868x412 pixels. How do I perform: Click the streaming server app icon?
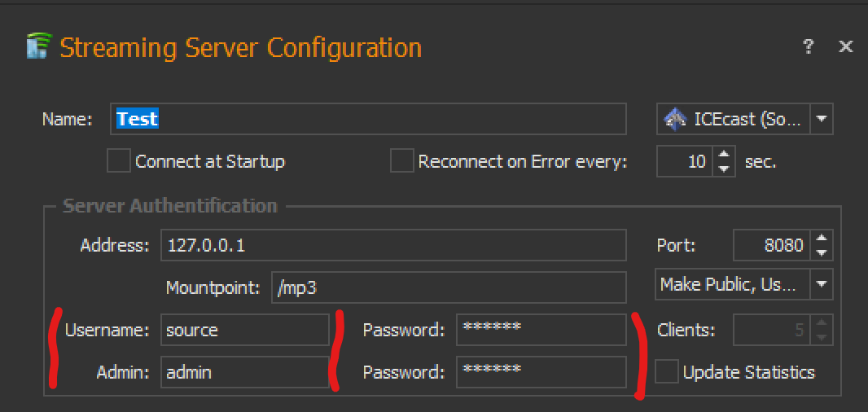(37, 47)
